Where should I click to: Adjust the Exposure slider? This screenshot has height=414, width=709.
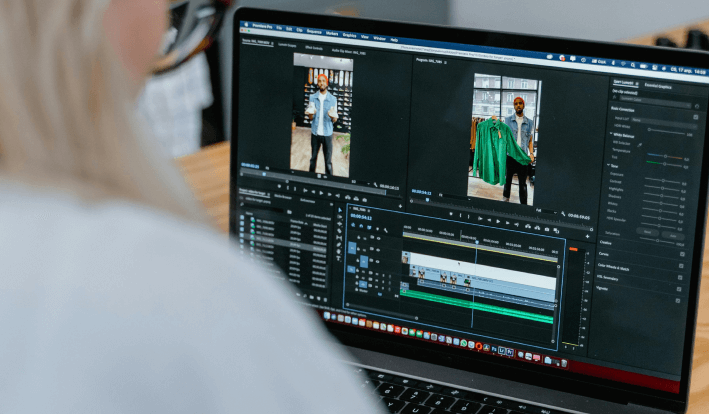coord(663,180)
